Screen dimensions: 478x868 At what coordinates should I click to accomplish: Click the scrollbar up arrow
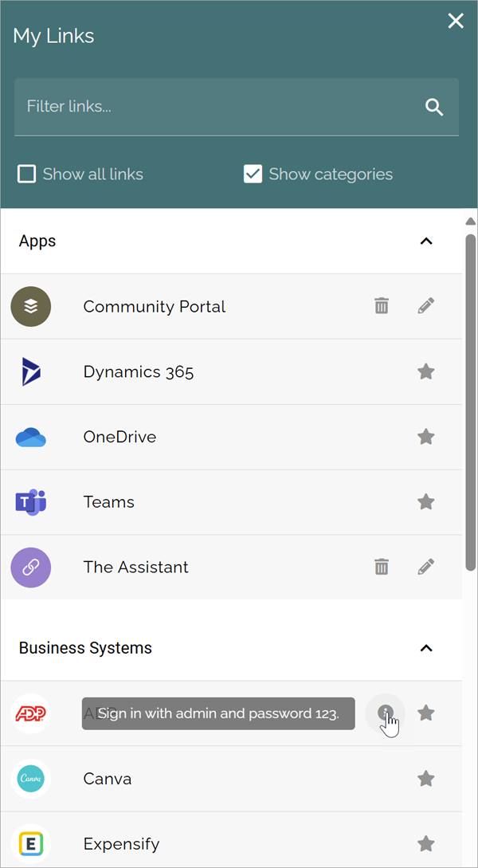click(x=470, y=222)
